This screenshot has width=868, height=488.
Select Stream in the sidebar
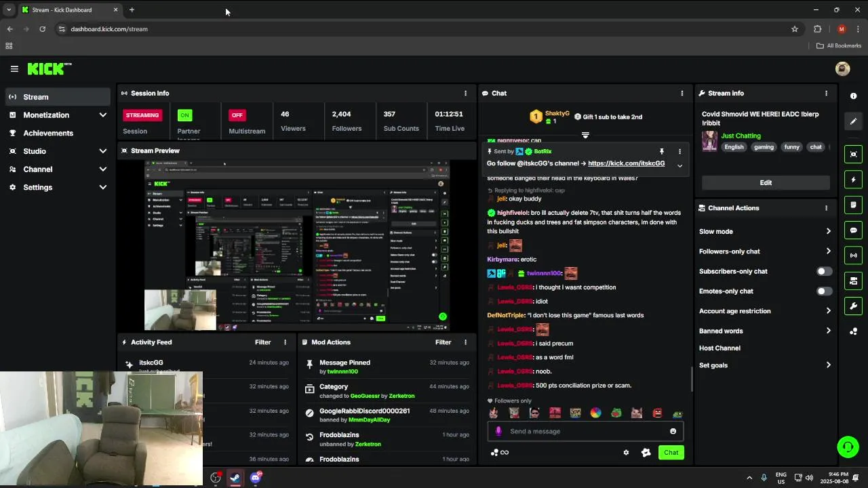(x=58, y=97)
